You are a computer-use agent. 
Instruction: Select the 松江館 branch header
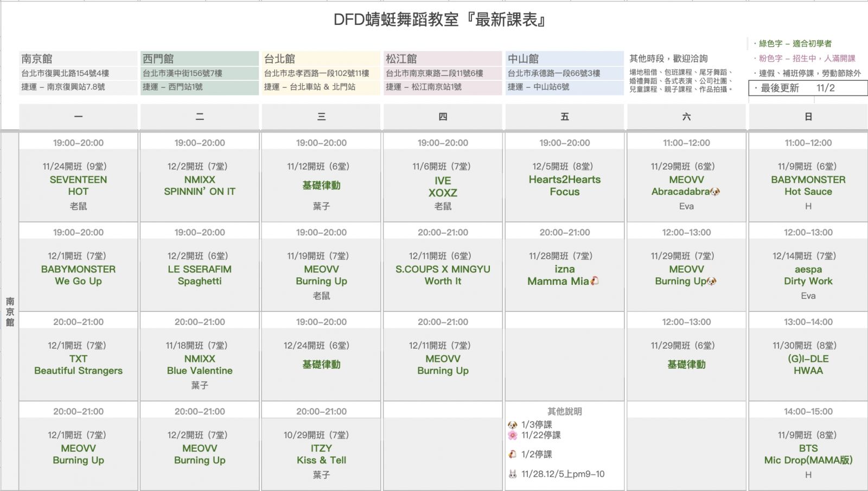click(x=401, y=59)
